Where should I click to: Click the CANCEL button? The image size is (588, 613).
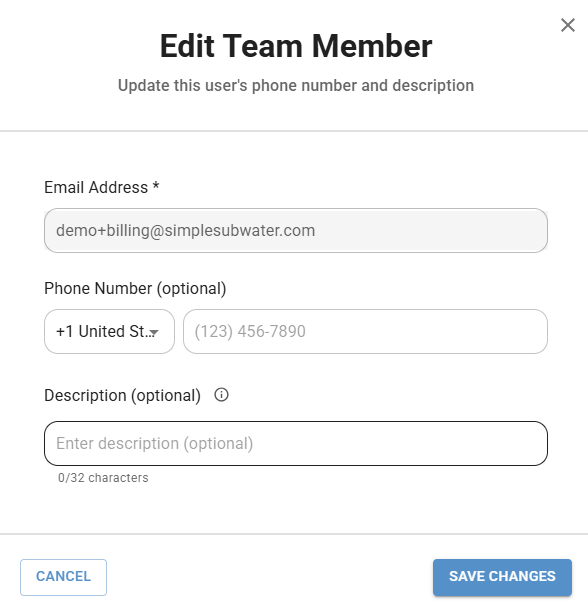[63, 577]
